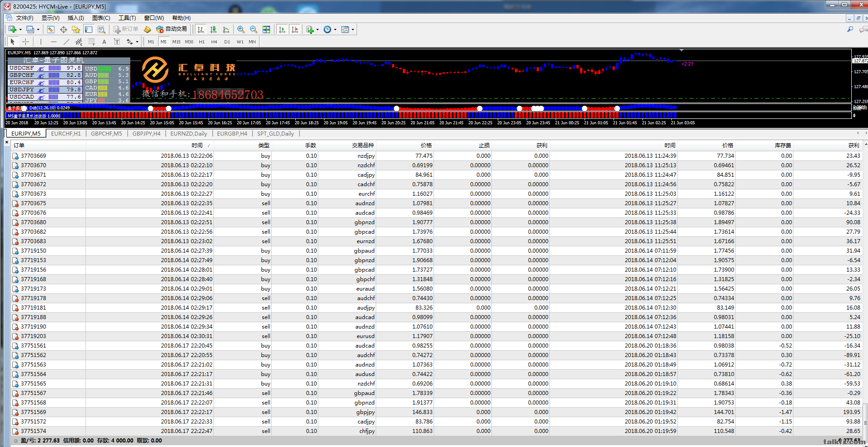Open the Profiles icon in the toolbar
Image resolution: width=868 pixels, height=447 pixels.
(30, 29)
